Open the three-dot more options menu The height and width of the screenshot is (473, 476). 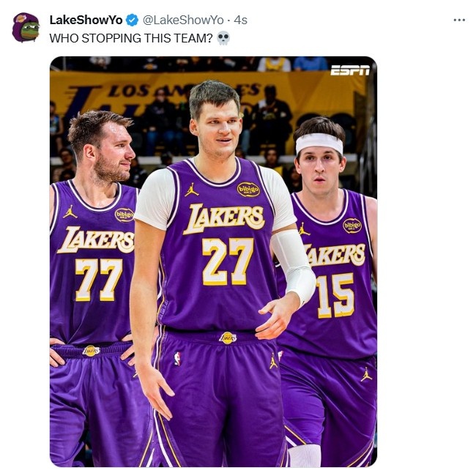tap(459, 20)
